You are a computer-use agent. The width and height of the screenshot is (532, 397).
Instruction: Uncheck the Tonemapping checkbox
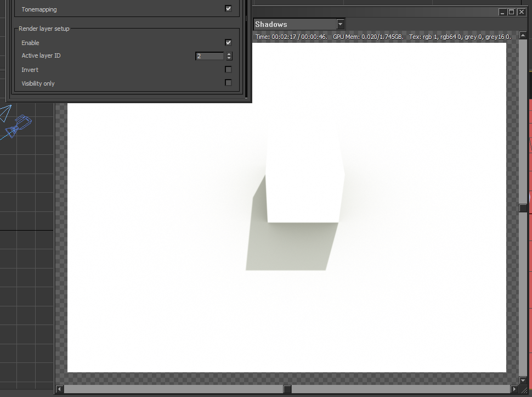coord(228,9)
